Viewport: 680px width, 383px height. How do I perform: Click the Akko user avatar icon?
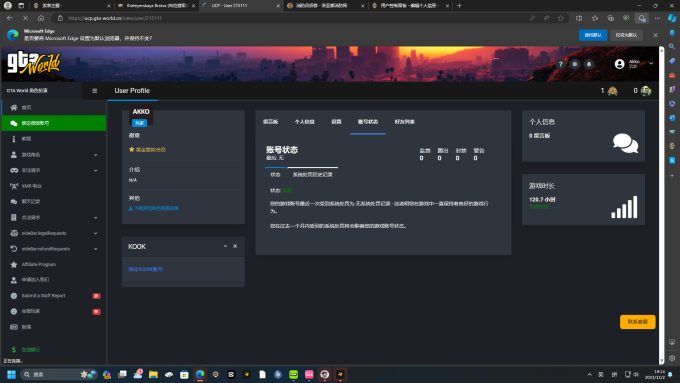pos(620,64)
